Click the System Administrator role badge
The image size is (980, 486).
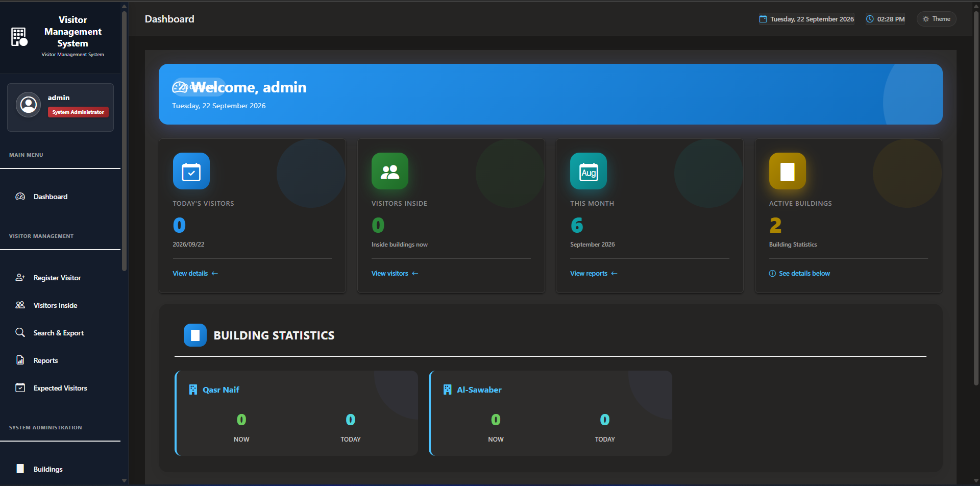(x=78, y=112)
